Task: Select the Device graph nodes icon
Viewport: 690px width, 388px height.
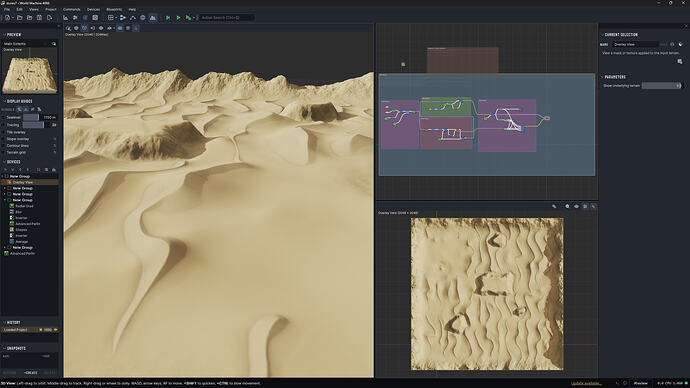Action: pos(123,18)
